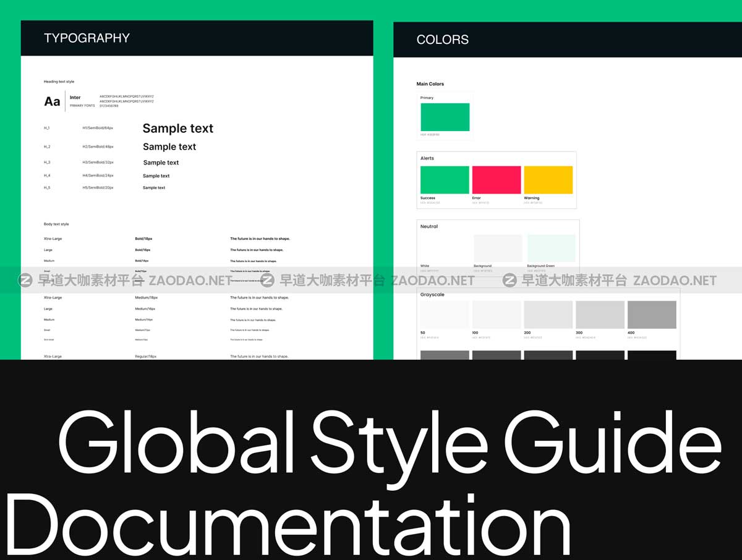Pick the Grayscale 300 swatch
The width and height of the screenshot is (742, 560).
(600, 315)
